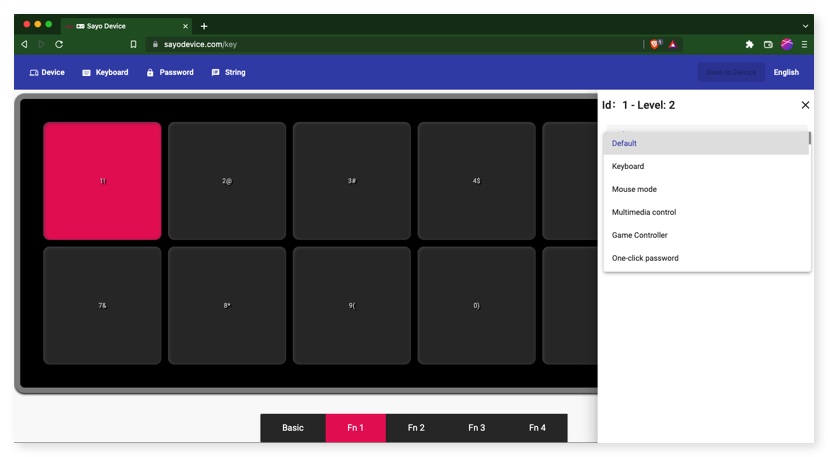The image size is (828, 457).
Task: Change language via English button
Action: [786, 72]
